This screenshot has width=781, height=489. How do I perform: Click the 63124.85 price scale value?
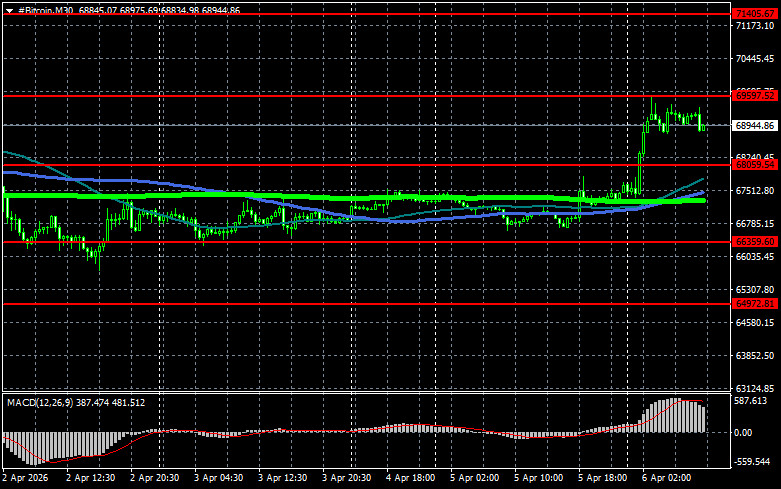tap(752, 388)
